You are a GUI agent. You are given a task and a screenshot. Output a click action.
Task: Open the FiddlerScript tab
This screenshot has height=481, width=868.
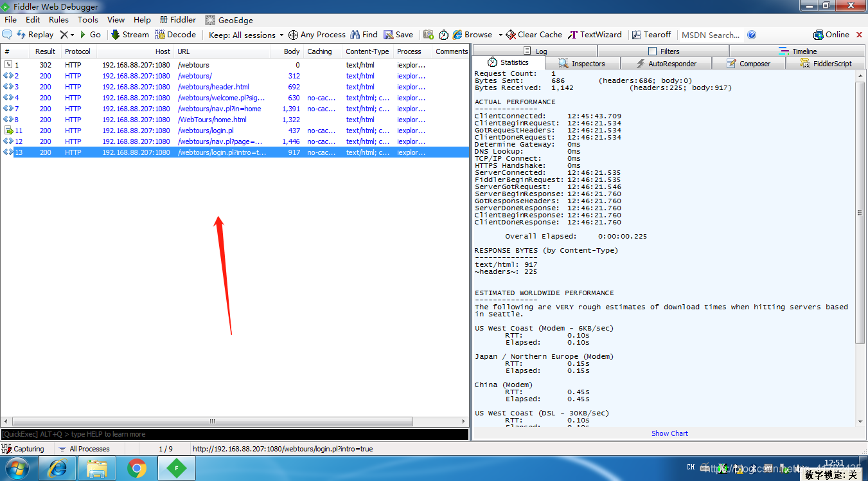coord(826,64)
